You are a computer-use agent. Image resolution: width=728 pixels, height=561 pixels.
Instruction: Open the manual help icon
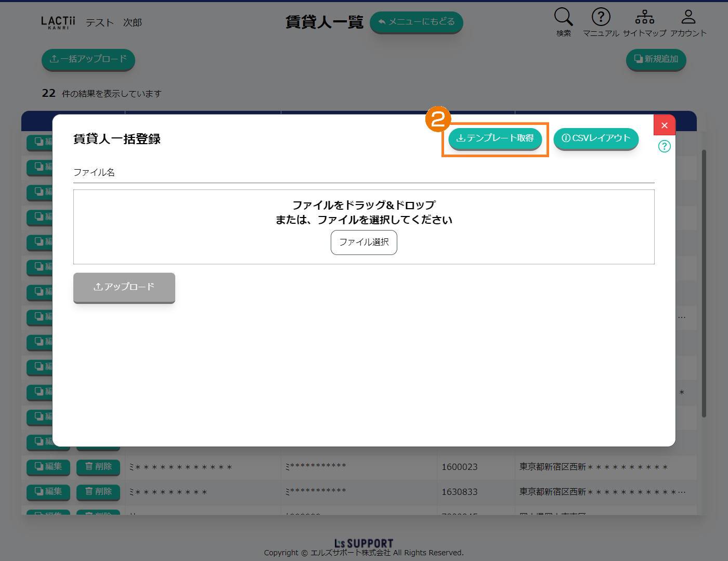(601, 17)
